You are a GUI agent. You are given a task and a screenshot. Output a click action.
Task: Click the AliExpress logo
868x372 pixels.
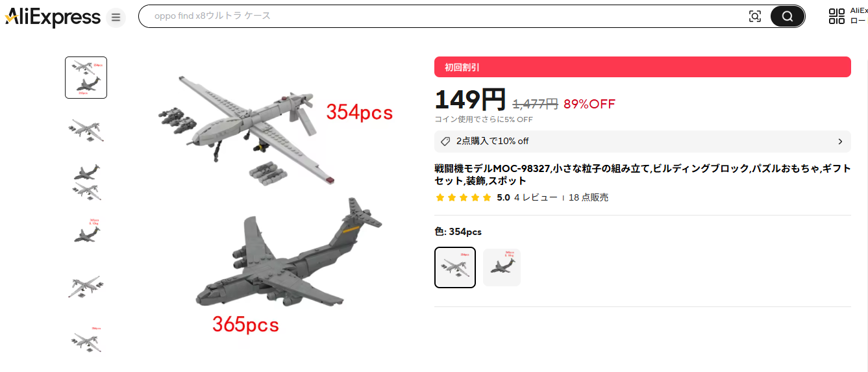[x=53, y=17]
